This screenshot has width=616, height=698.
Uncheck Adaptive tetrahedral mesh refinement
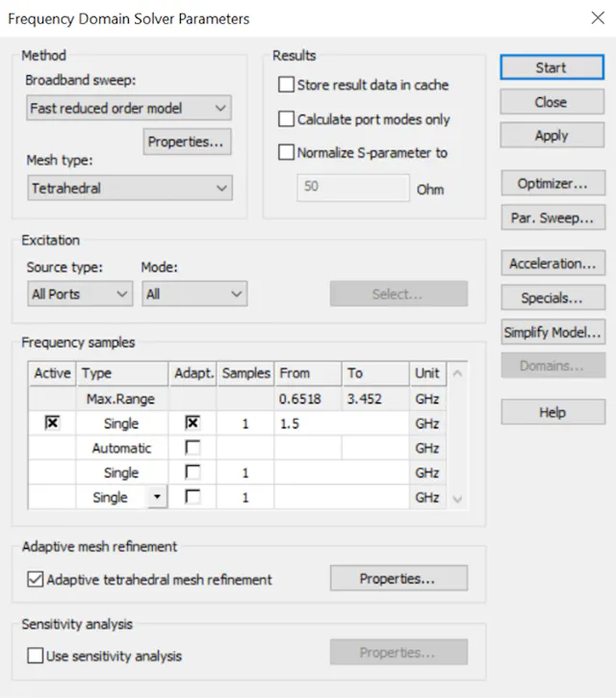click(36, 580)
